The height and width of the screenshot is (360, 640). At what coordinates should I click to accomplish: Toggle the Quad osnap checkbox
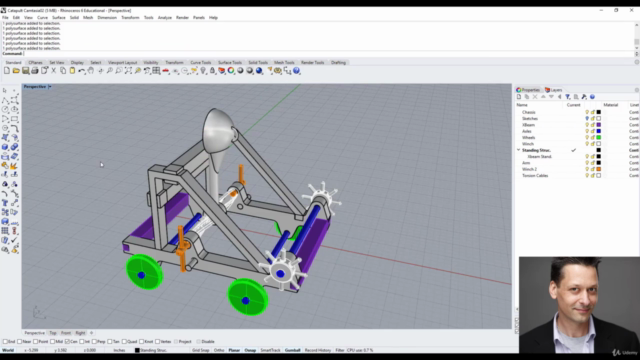tap(124, 342)
